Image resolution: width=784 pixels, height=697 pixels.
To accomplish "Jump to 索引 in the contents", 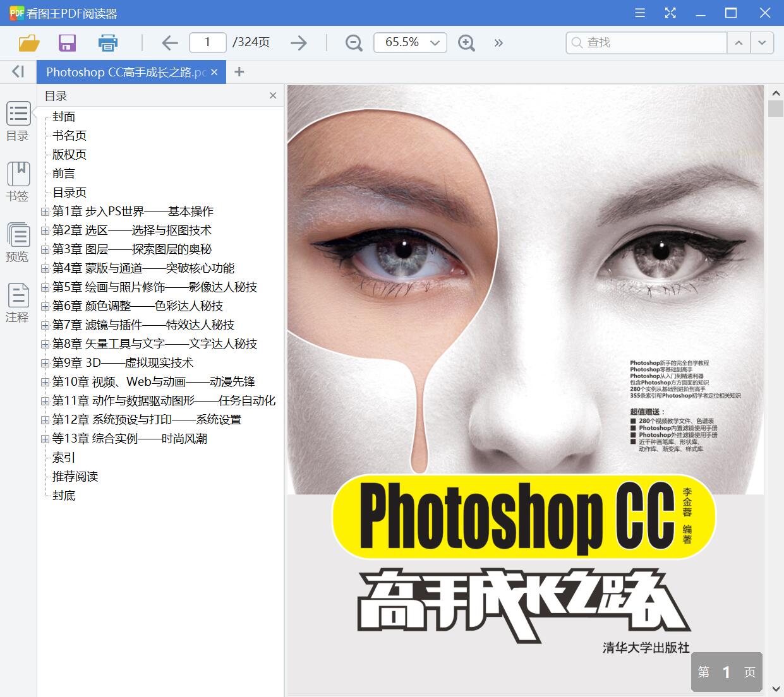I will pyautogui.click(x=64, y=458).
